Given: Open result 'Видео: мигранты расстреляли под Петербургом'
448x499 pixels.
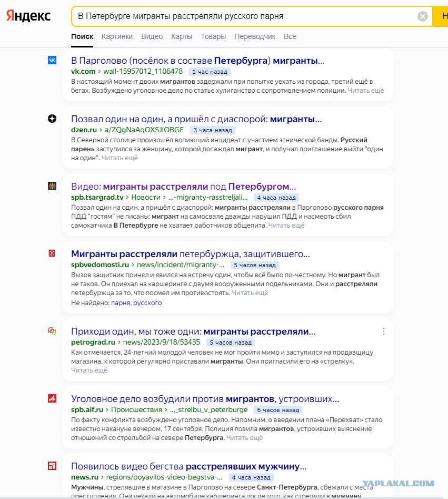Looking at the screenshot, I should pos(183,187).
